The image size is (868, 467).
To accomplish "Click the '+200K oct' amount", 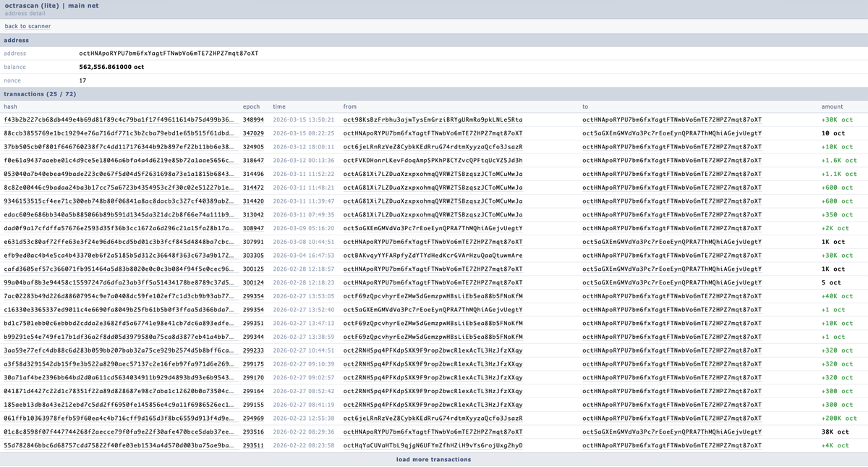I will tap(839, 418).
